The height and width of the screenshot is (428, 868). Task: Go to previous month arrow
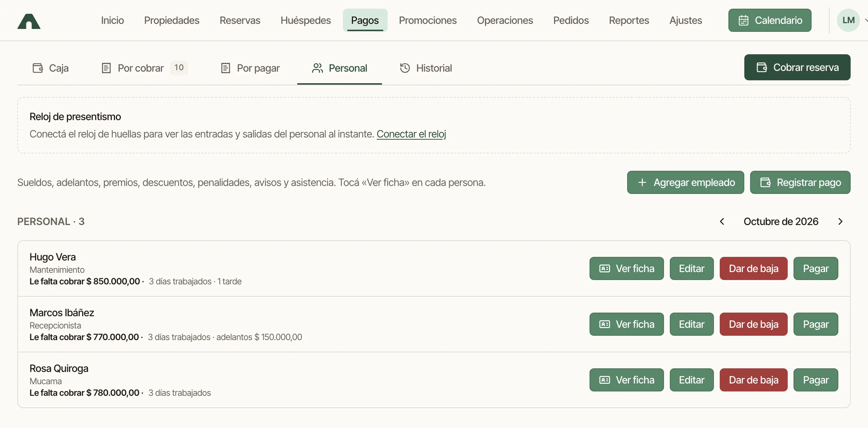pos(722,221)
